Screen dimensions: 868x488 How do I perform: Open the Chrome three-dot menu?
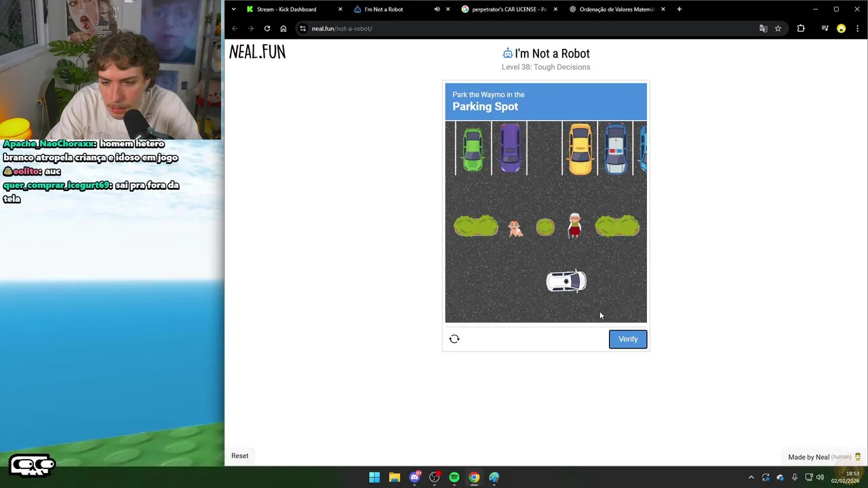pos(857,28)
